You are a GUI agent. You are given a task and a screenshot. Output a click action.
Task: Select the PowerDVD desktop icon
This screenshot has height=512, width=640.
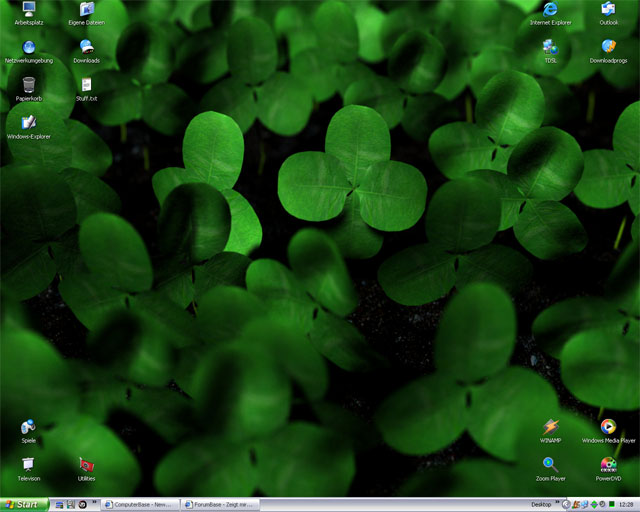point(608,470)
